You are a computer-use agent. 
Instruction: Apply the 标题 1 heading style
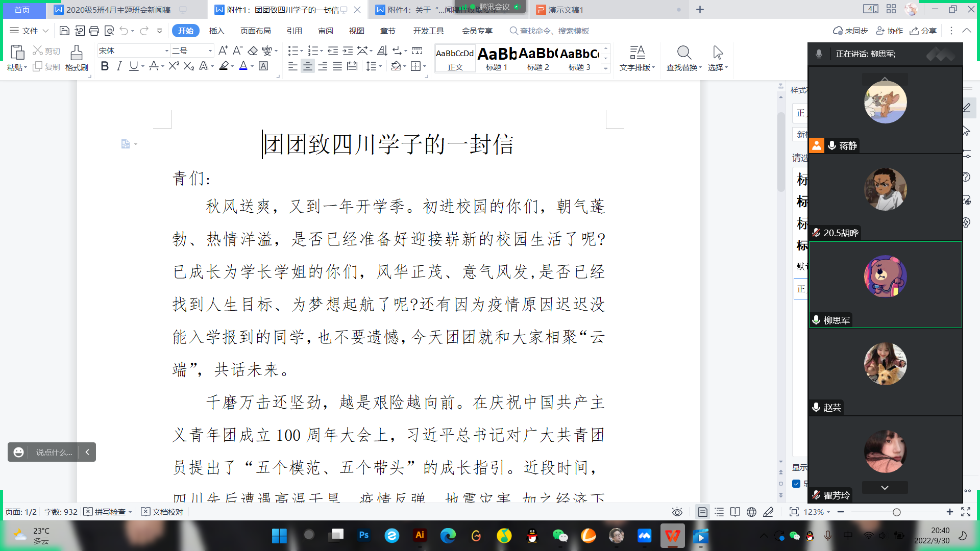(x=497, y=58)
